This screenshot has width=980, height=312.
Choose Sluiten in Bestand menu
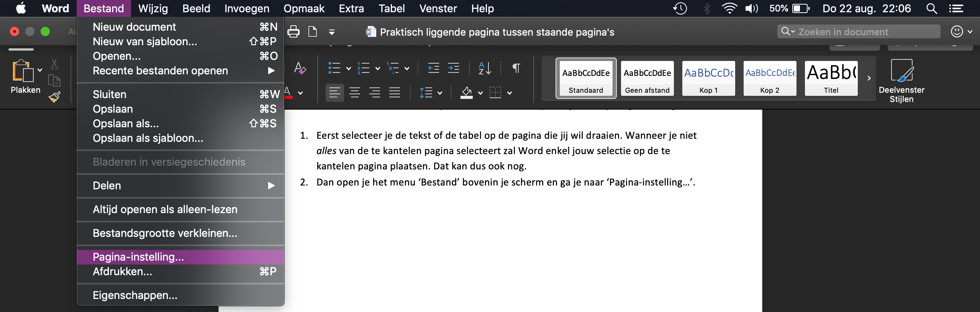(180, 94)
